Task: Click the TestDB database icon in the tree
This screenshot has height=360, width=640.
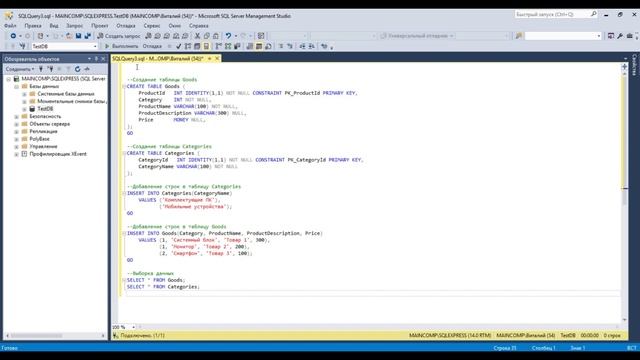Action: coord(32,109)
